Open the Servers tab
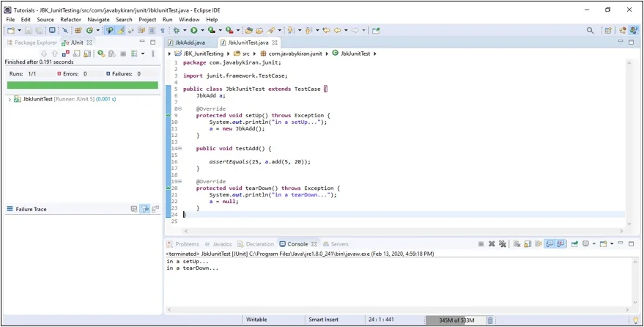 coord(336,244)
